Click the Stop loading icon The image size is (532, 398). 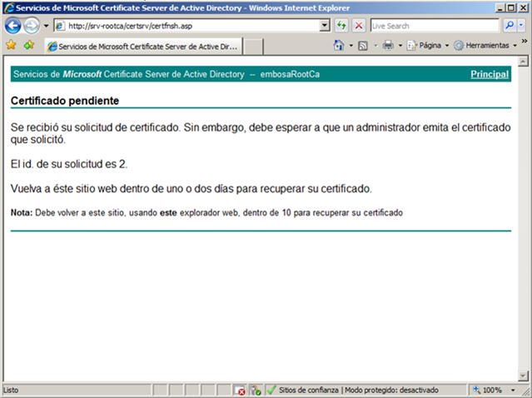click(358, 26)
